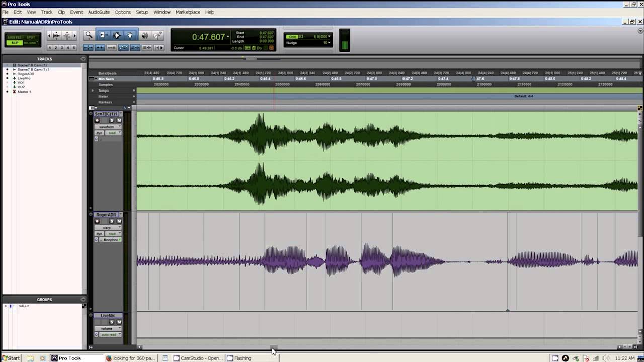Viewport: 644px width, 362px height.
Task: Open warp track view selector on RogerADR
Action: click(108, 228)
